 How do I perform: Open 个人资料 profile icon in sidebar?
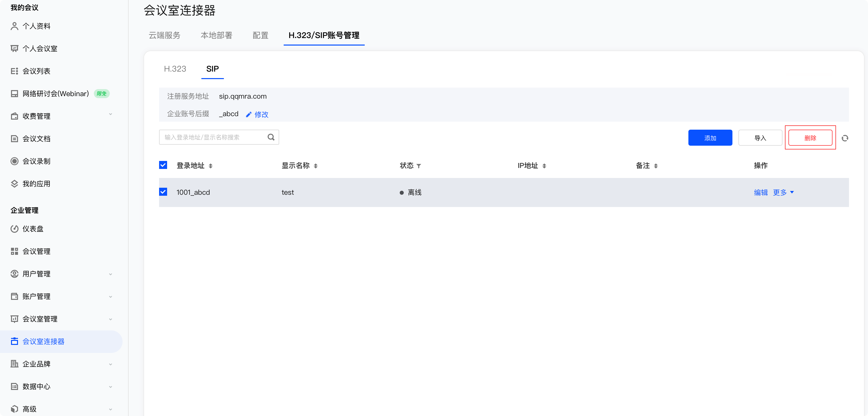click(14, 26)
